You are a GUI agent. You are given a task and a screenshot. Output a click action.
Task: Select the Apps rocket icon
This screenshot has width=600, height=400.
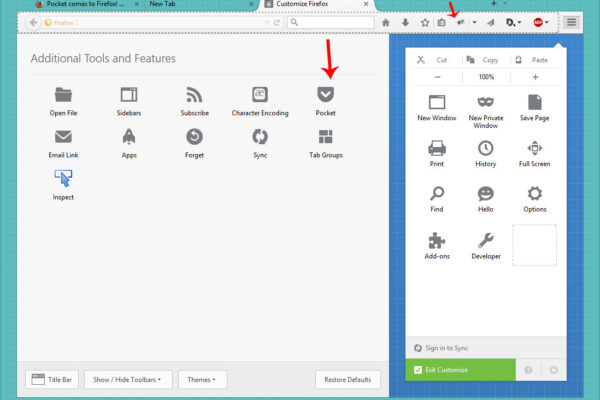point(129,137)
